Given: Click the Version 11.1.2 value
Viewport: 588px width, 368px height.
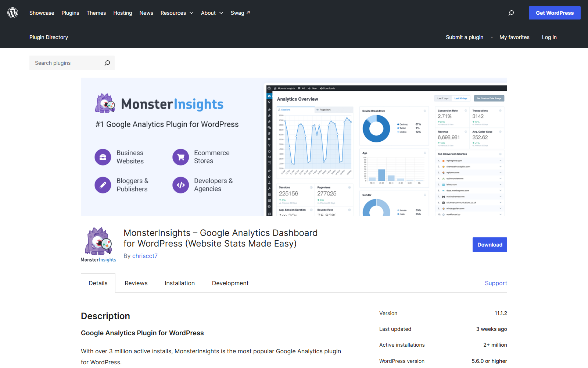Looking at the screenshot, I should tap(501, 313).
